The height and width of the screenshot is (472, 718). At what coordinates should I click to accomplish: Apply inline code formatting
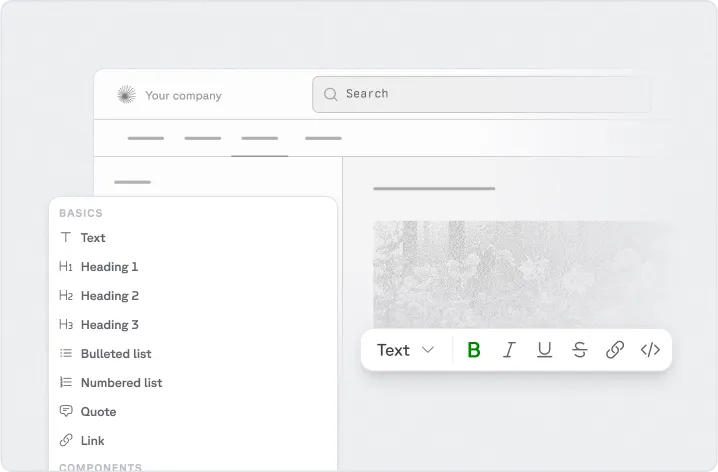(x=650, y=350)
